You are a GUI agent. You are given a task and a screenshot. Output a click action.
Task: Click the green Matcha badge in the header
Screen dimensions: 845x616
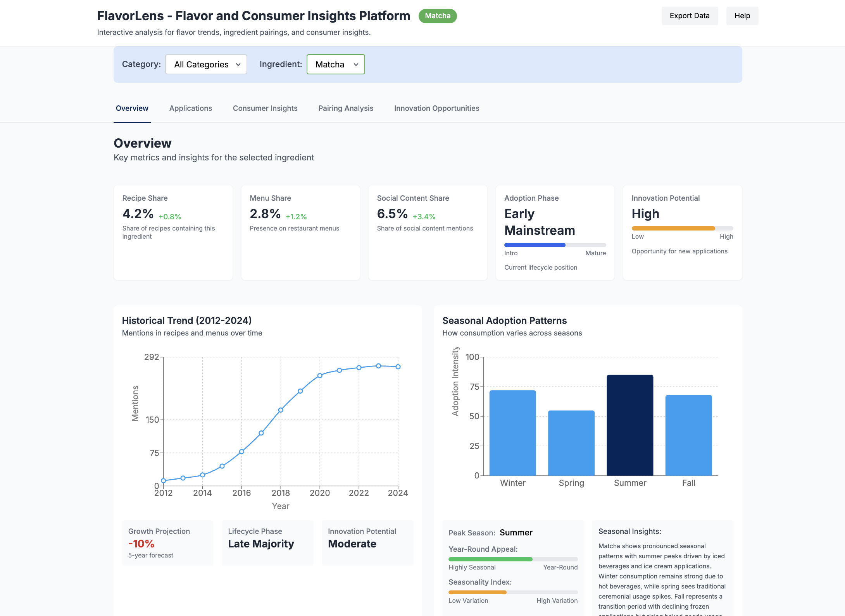438,16
